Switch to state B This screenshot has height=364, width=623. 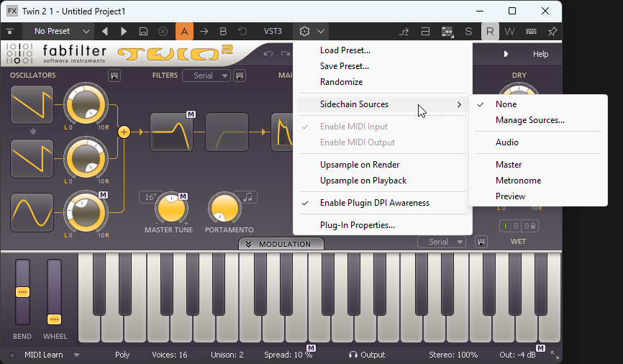(x=223, y=32)
